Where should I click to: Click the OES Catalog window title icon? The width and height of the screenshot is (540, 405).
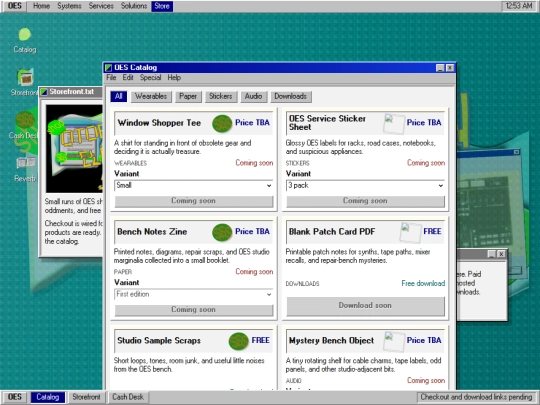[108, 68]
